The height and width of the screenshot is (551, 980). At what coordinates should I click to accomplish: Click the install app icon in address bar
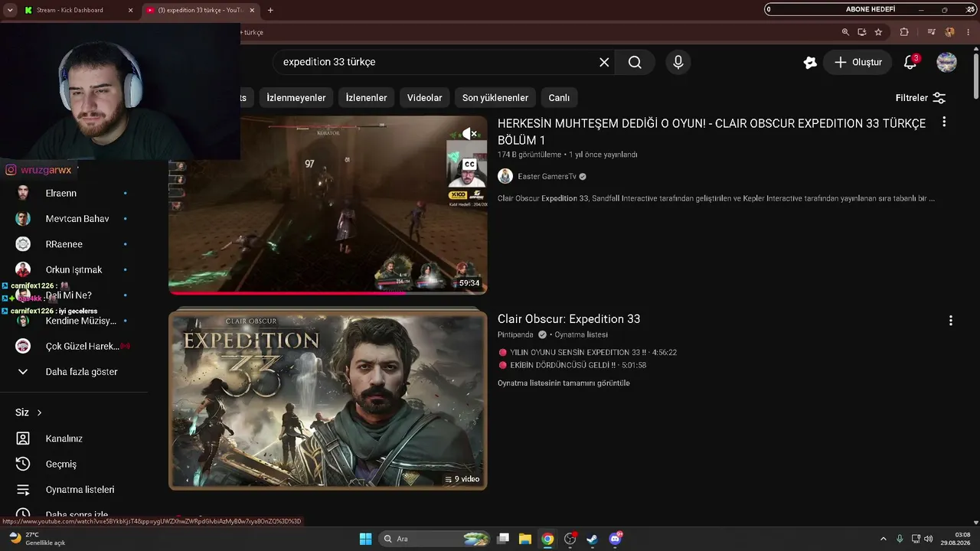pos(861,32)
